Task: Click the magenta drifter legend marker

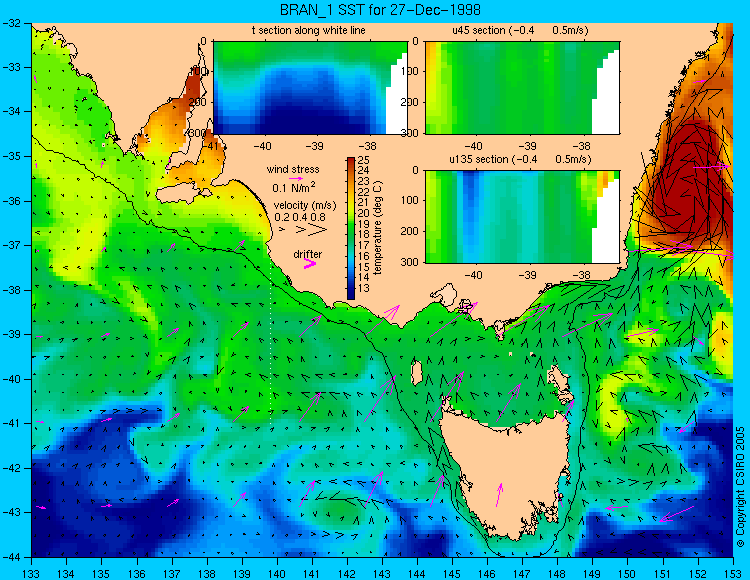Action: pos(310,263)
